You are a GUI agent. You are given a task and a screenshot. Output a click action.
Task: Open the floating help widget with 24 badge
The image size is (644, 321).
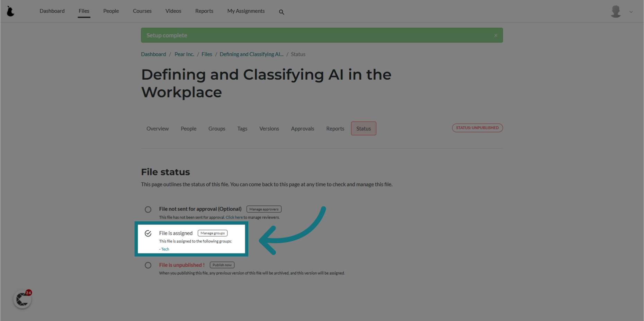[23, 299]
